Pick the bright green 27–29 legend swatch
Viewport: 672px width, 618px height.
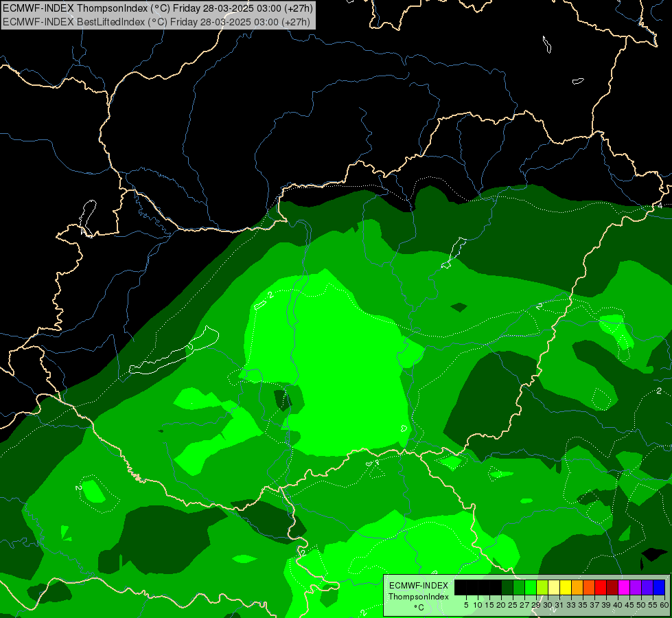tap(531, 587)
